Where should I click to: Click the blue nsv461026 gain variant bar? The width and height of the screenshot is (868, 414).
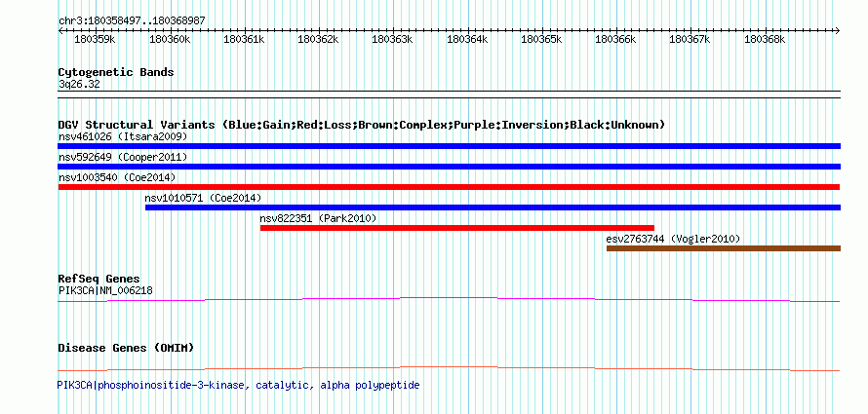(449, 146)
